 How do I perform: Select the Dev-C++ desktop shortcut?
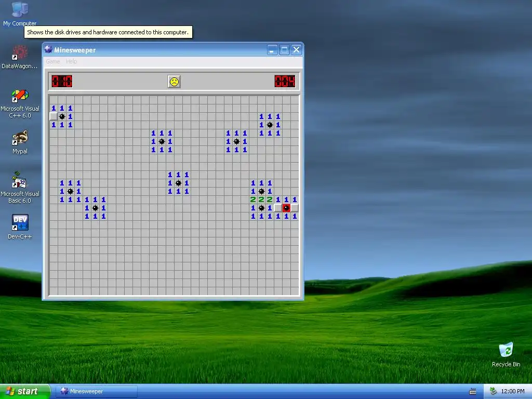pos(20,227)
